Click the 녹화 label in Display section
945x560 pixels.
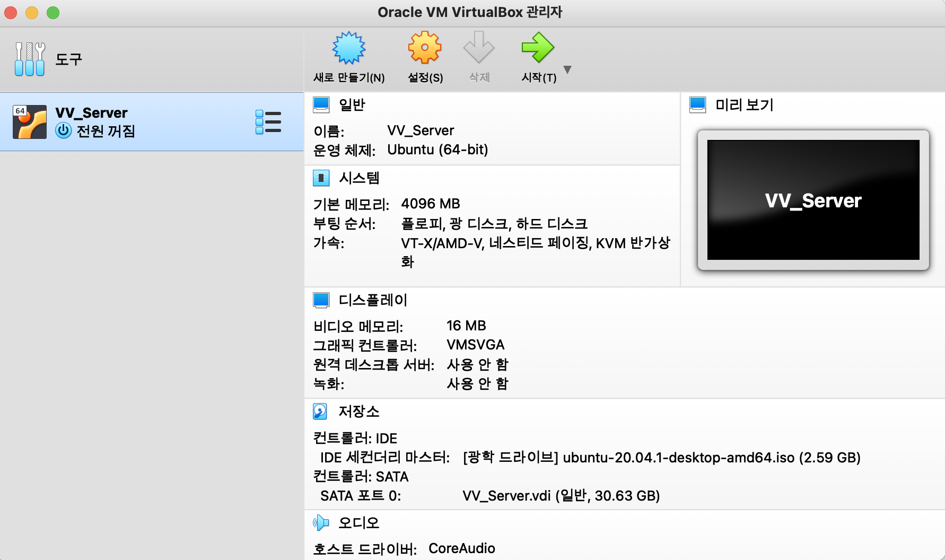(328, 383)
